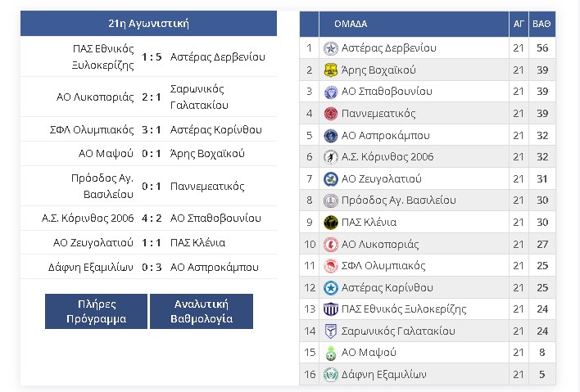Click the red Παννεμεατικός team logo
Viewport: 580px width, 392px height.
click(x=331, y=114)
